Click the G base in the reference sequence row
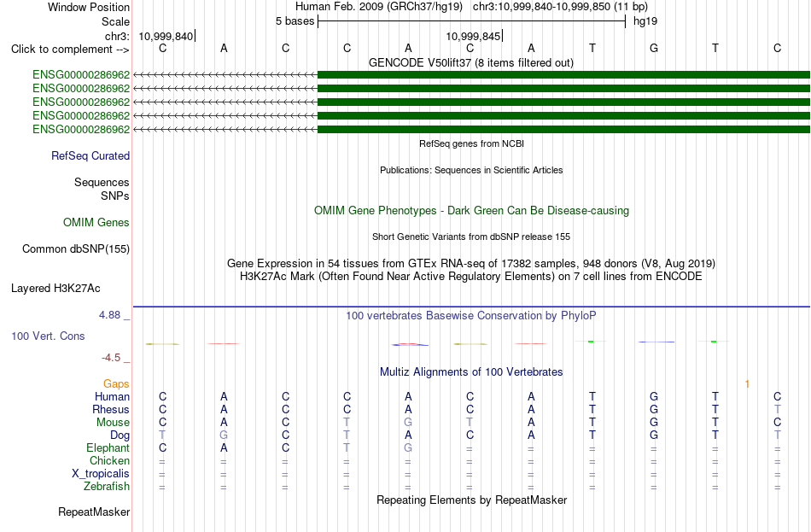Viewport: 811px width, 532px height. click(654, 48)
